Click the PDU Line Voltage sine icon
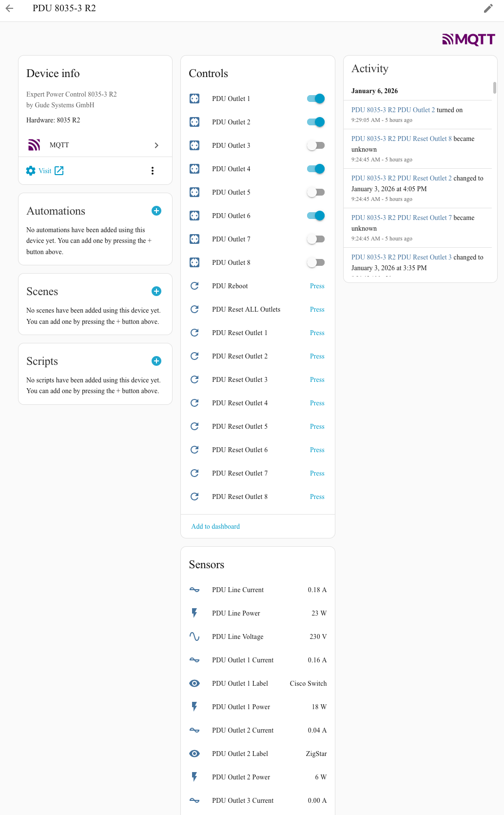This screenshot has height=815, width=504. click(194, 636)
